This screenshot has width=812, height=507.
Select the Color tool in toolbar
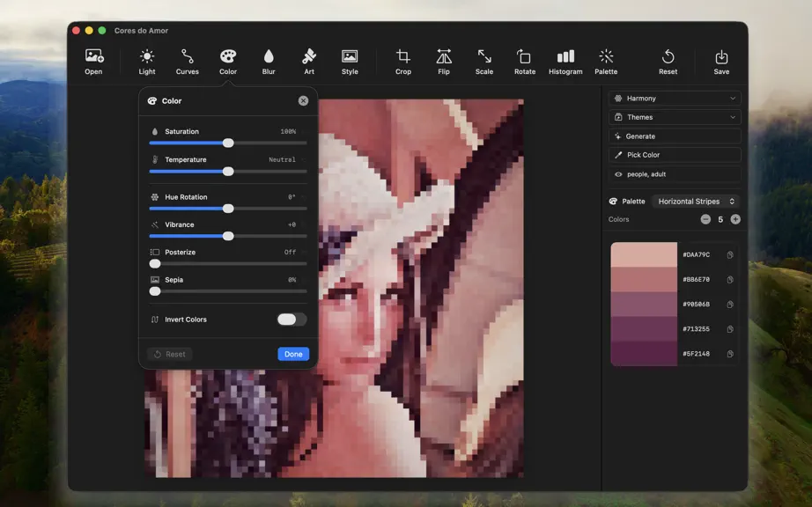(x=228, y=62)
